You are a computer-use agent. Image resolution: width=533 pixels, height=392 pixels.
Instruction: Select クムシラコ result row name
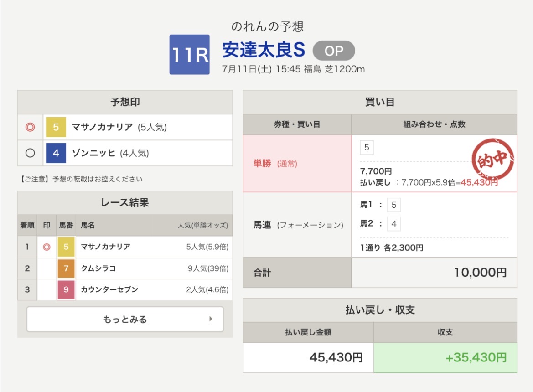coord(98,268)
